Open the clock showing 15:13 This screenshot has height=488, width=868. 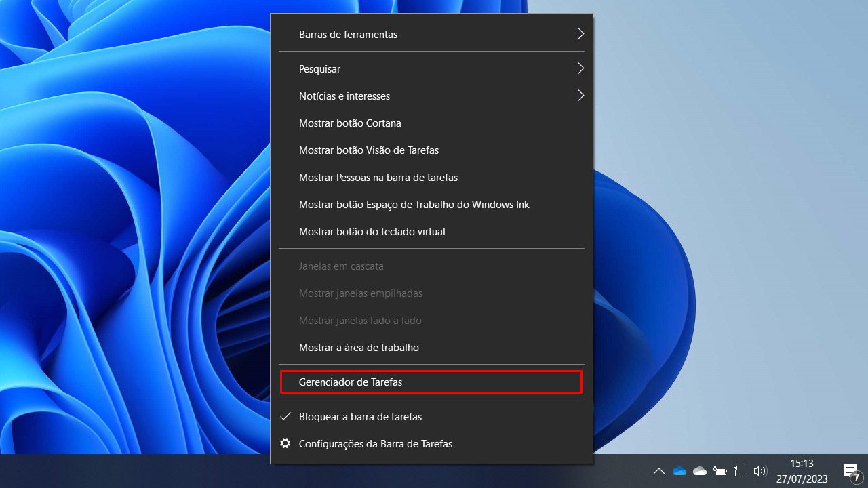[802, 471]
